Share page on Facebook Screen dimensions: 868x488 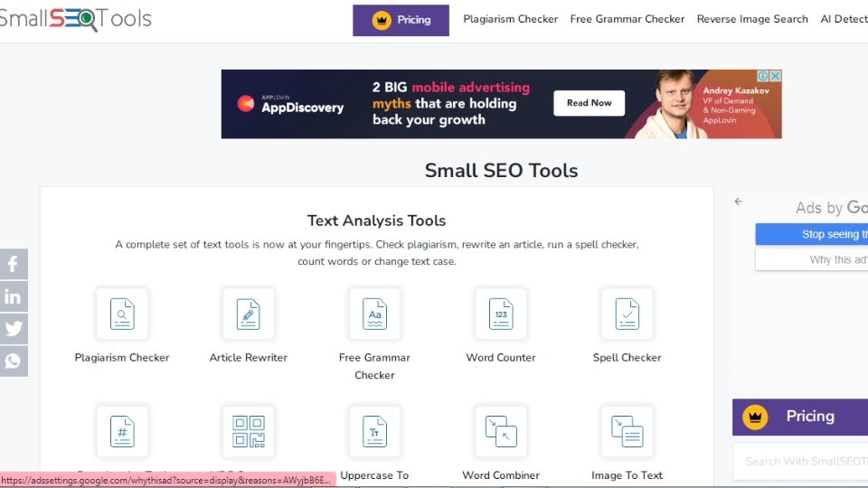click(14, 265)
